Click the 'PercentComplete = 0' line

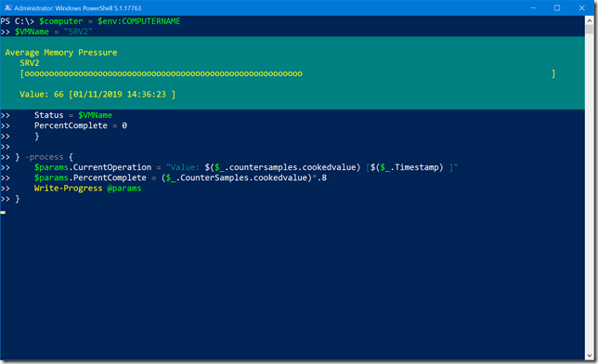(x=81, y=125)
